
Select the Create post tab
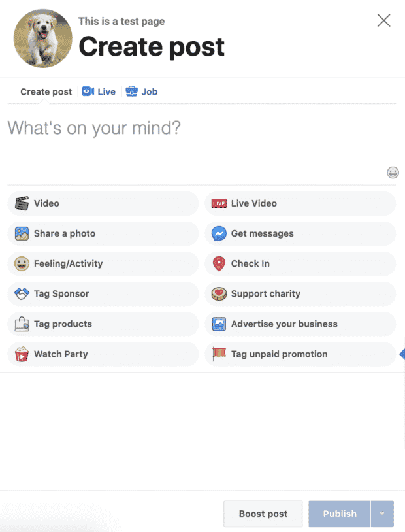click(46, 92)
